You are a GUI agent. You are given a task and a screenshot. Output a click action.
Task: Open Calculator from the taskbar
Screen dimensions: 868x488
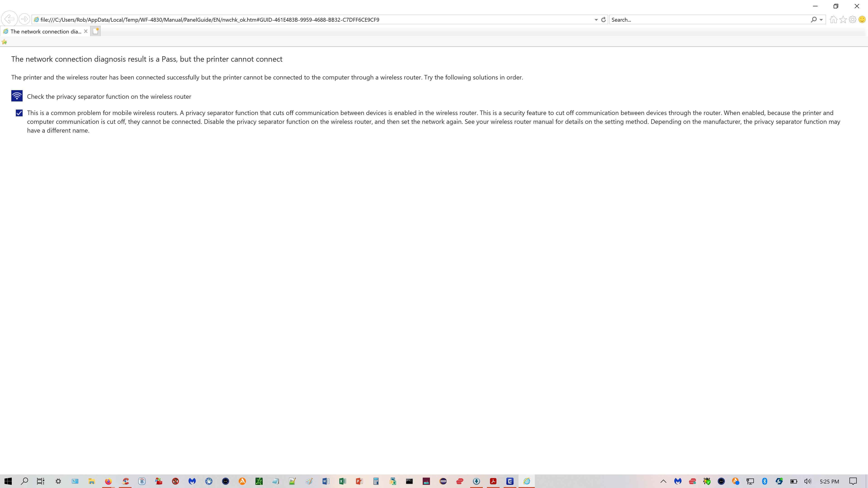376,481
